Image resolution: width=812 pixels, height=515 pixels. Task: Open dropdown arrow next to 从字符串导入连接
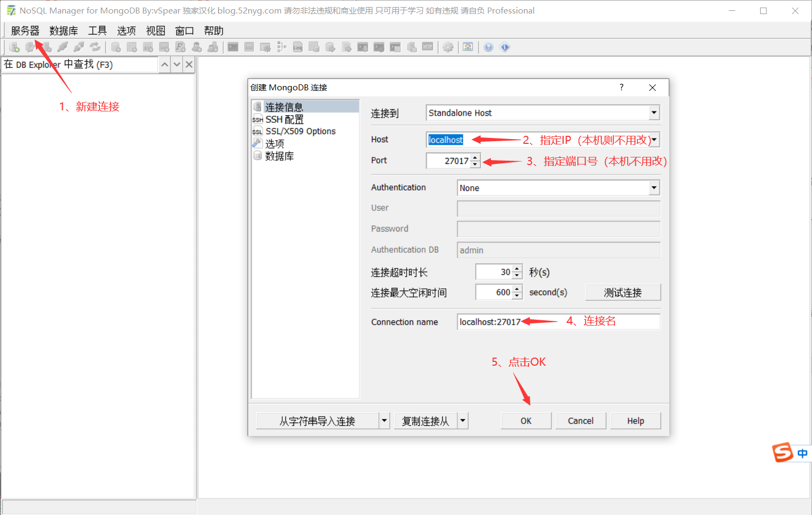384,421
